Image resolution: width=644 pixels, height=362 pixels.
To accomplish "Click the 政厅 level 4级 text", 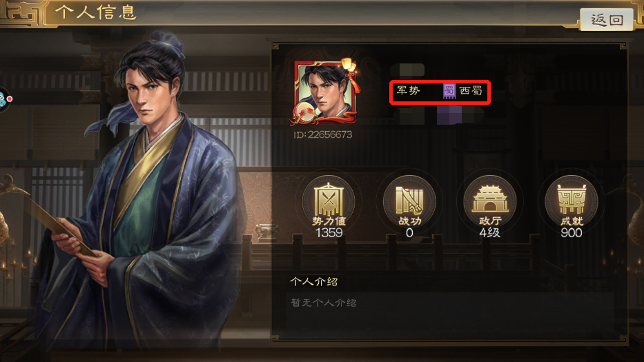I will (x=490, y=233).
